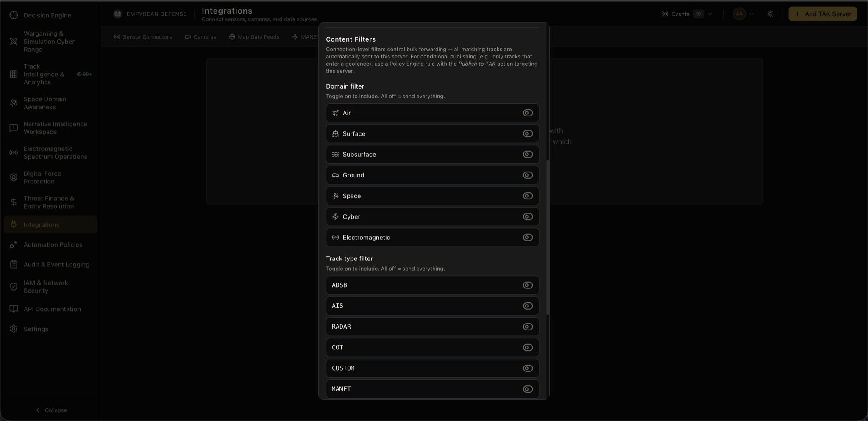Click the Track type filter label
Viewport: 868px width, 421px height.
pyautogui.click(x=349, y=259)
